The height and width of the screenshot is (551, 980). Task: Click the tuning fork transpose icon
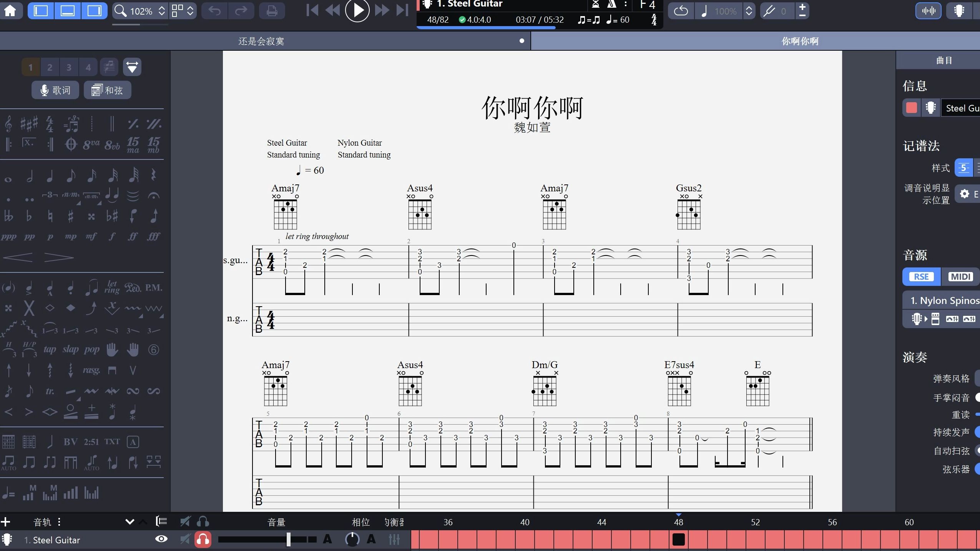[x=769, y=11]
